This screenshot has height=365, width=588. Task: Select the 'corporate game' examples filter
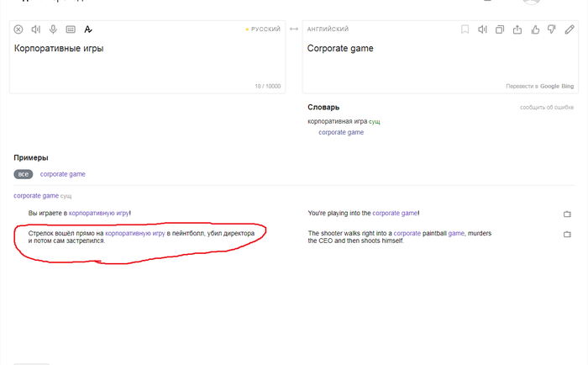[63, 174]
